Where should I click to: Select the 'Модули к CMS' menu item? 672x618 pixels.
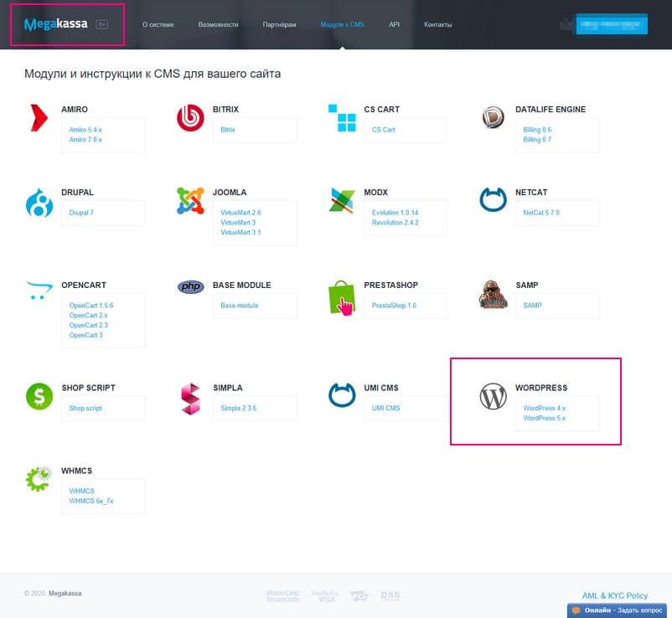point(343,24)
